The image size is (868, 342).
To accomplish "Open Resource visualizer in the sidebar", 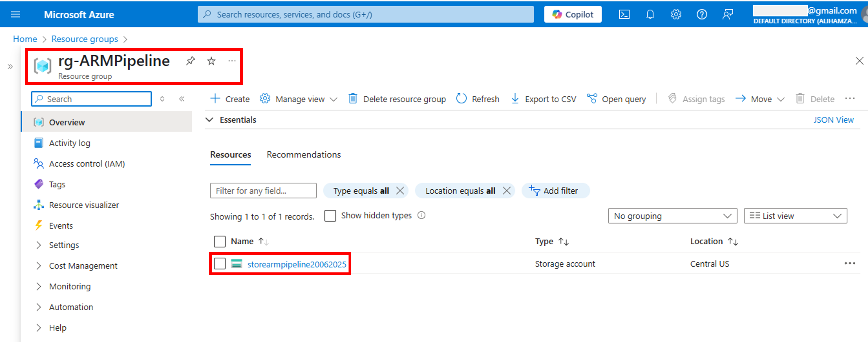I will click(x=84, y=205).
